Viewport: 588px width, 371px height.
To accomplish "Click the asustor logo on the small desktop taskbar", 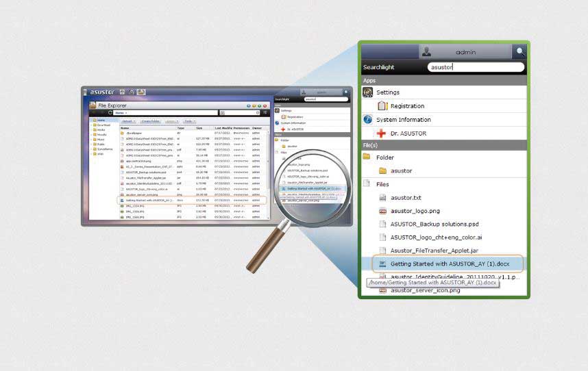I will (x=102, y=92).
